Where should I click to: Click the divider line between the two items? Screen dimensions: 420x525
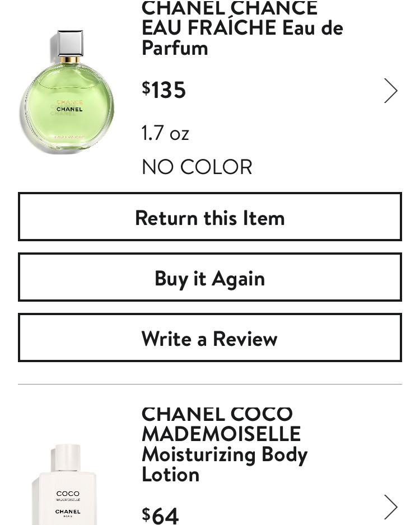pos(210,385)
